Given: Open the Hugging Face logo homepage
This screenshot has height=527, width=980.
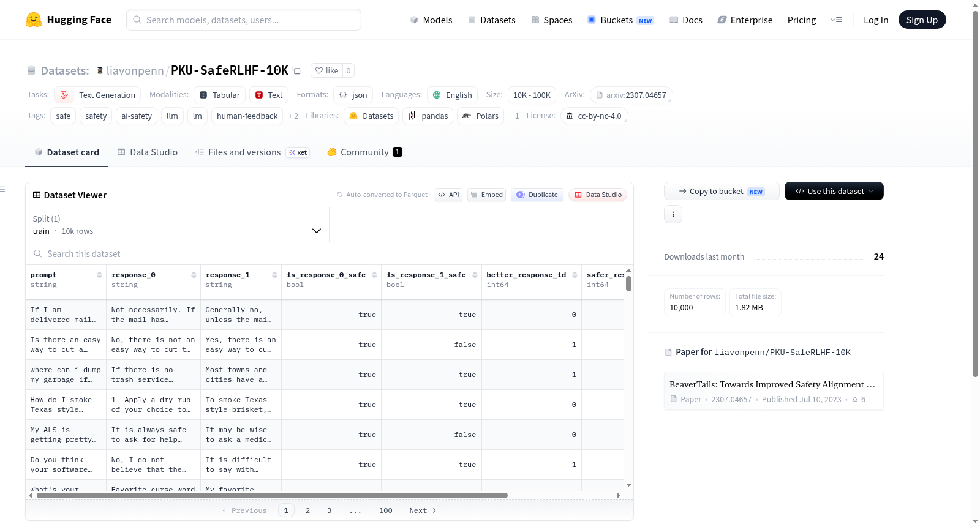Looking at the screenshot, I should pyautogui.click(x=69, y=20).
